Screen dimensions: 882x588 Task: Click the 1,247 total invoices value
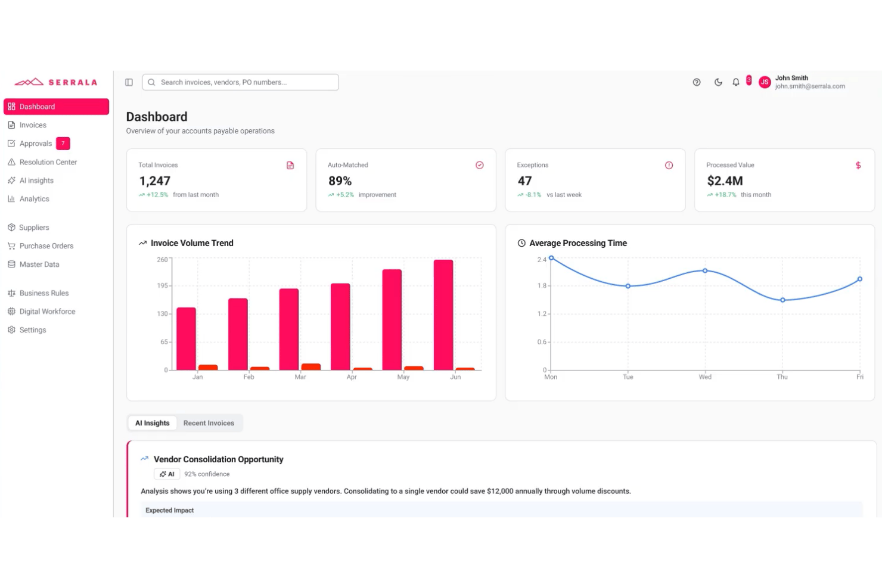[155, 181]
